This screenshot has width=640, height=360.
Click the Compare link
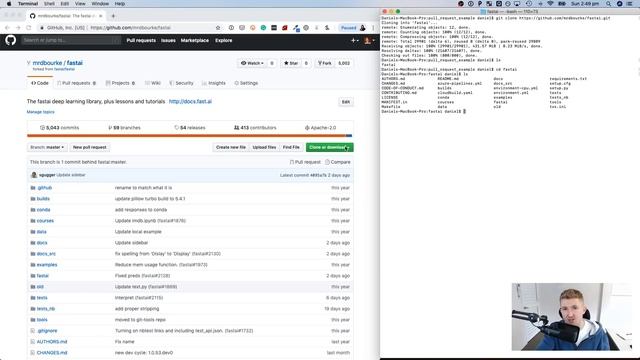coord(338,162)
